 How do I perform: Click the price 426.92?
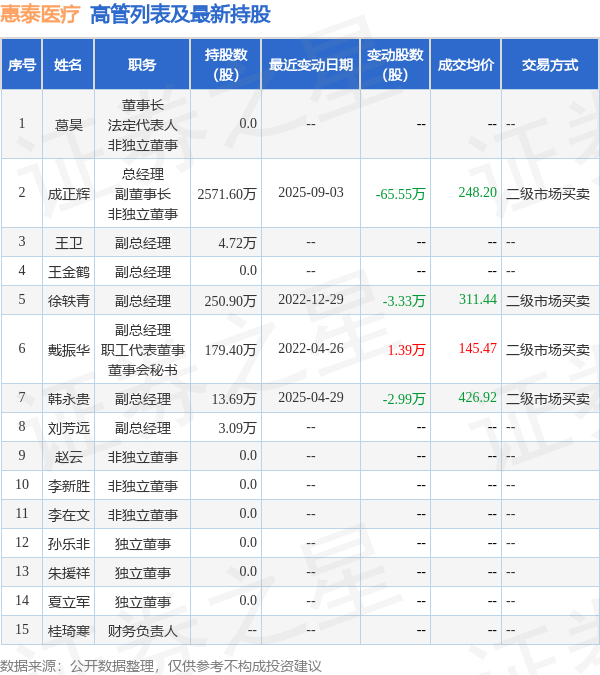tap(477, 397)
